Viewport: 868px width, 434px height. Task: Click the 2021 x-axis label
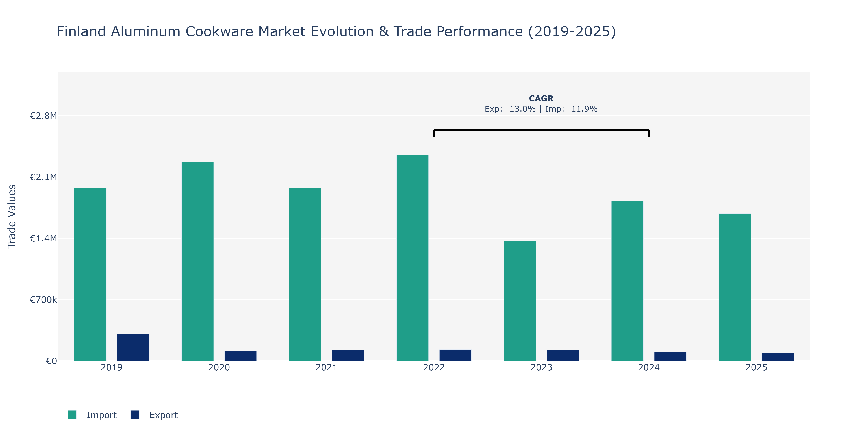[327, 367]
